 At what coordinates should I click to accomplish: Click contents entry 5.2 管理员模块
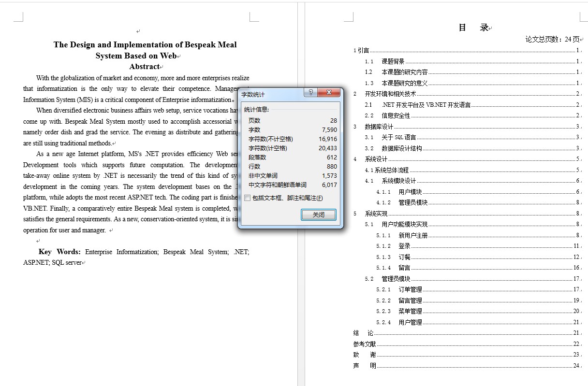(472, 279)
